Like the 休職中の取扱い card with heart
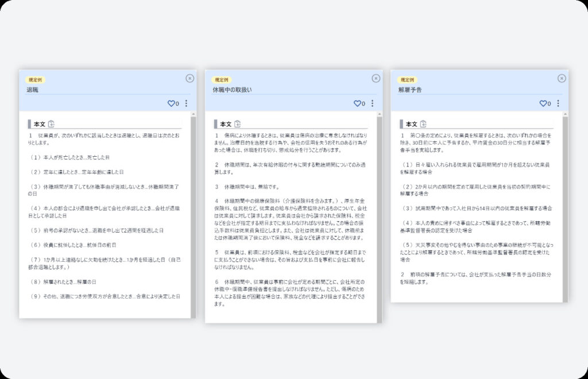588x379 pixels. pyautogui.click(x=356, y=104)
